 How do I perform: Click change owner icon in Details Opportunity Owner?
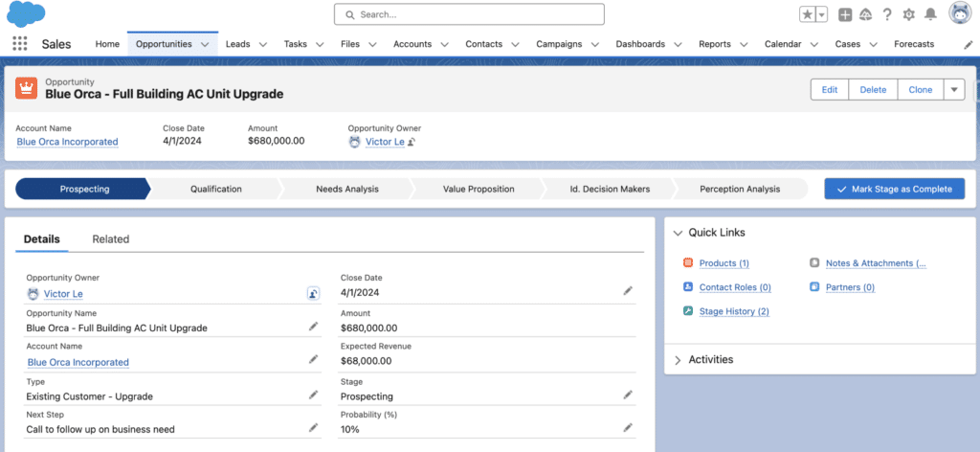pos(314,293)
